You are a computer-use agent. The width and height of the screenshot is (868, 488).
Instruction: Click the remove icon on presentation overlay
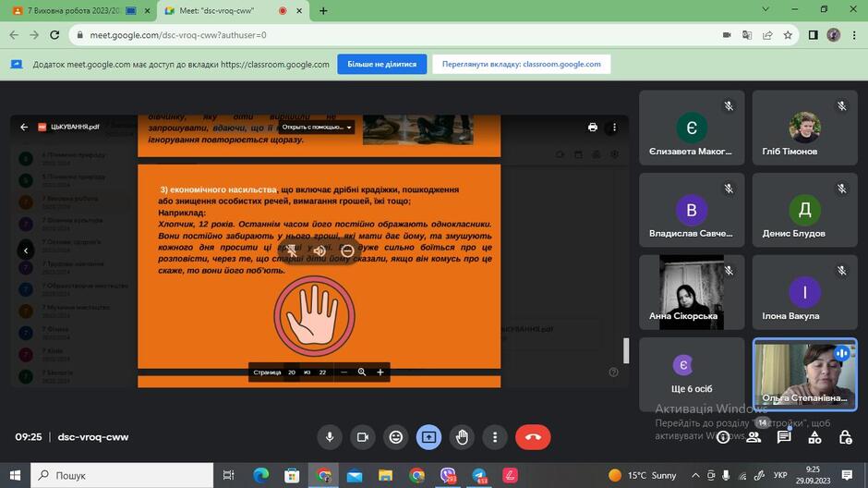(x=347, y=250)
